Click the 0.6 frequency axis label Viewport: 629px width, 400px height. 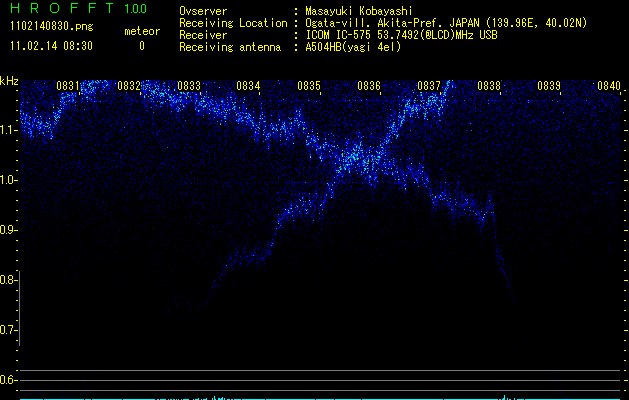(x=8, y=380)
